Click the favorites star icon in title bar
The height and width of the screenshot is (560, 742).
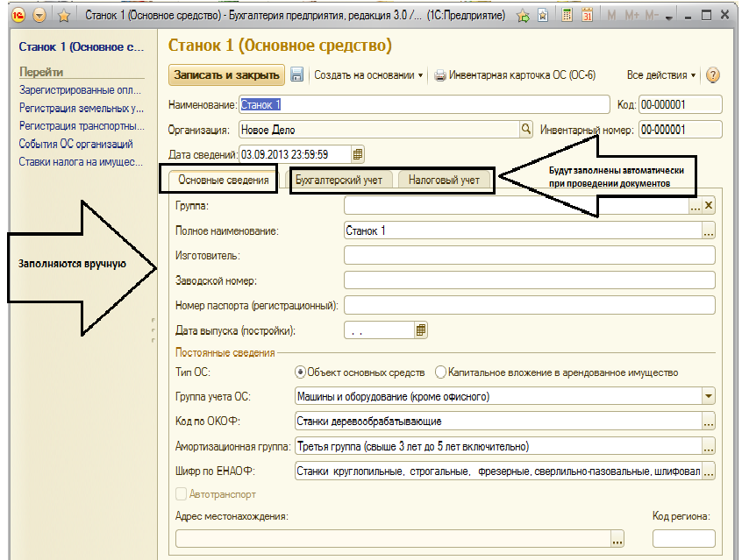(64, 16)
